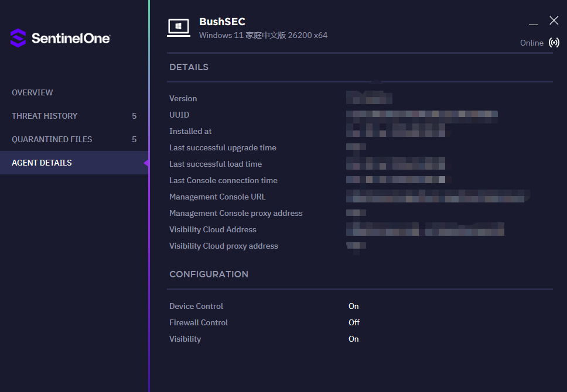Click the CONFIGURATION section heading
The image size is (567, 392).
(209, 274)
